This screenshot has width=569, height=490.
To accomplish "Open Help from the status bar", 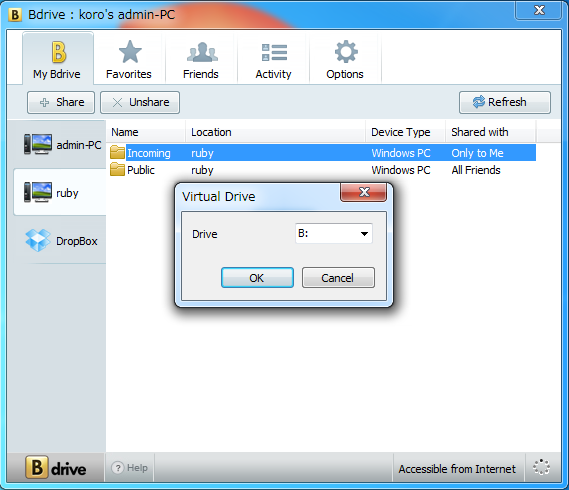I will 130,467.
